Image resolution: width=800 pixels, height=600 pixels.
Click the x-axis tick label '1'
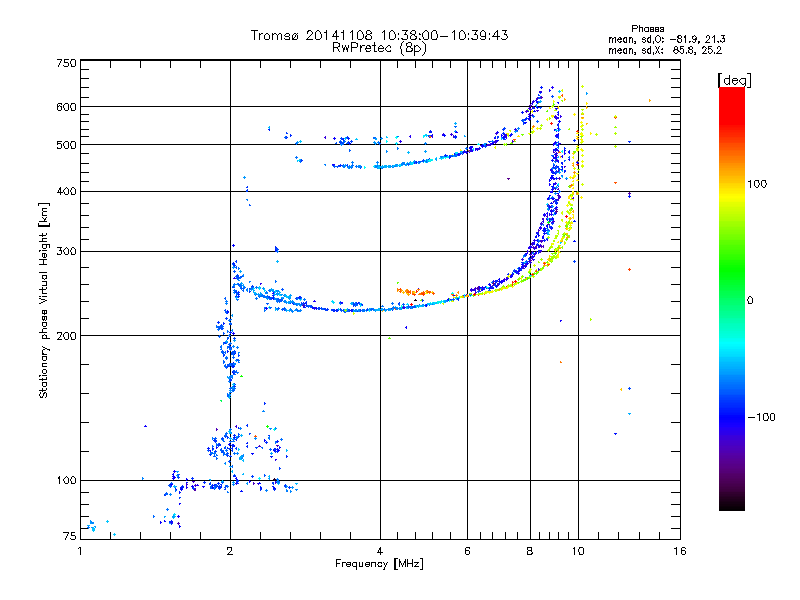[80, 551]
